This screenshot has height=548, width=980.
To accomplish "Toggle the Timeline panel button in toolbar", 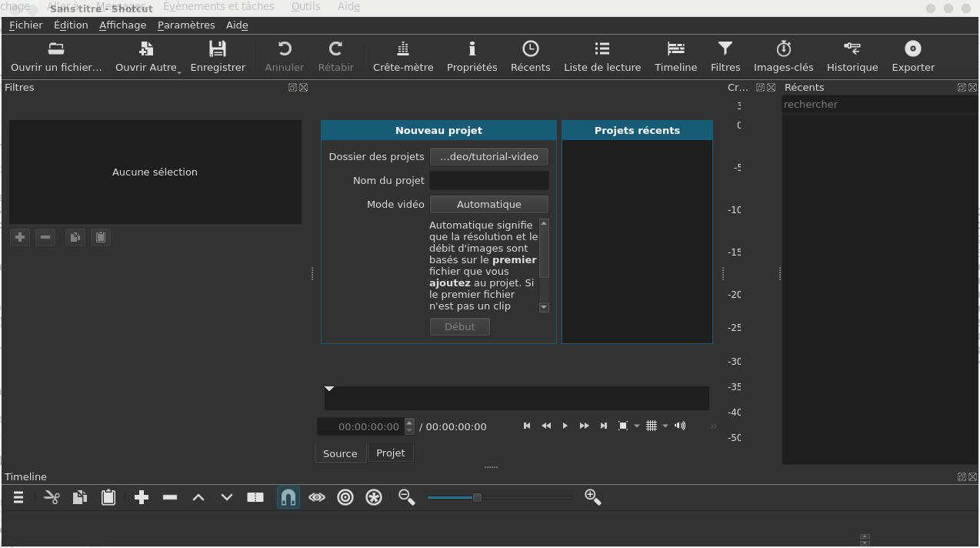I will 676,57.
